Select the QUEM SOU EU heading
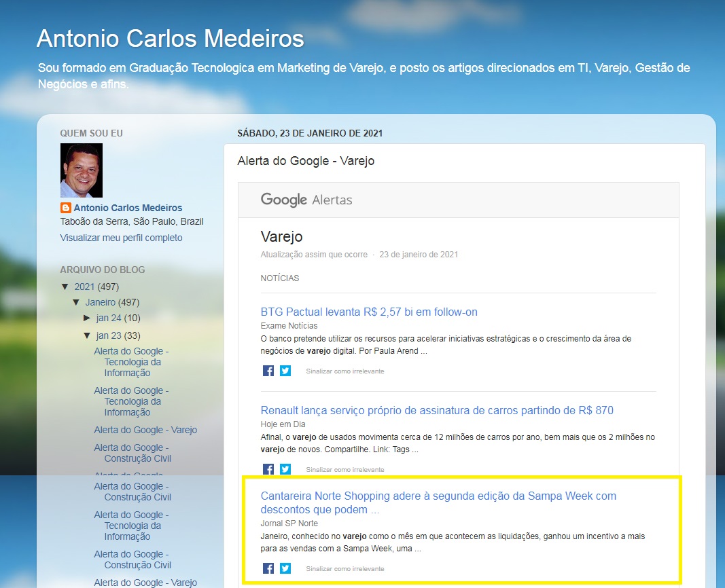This screenshot has width=725, height=588. [91, 134]
